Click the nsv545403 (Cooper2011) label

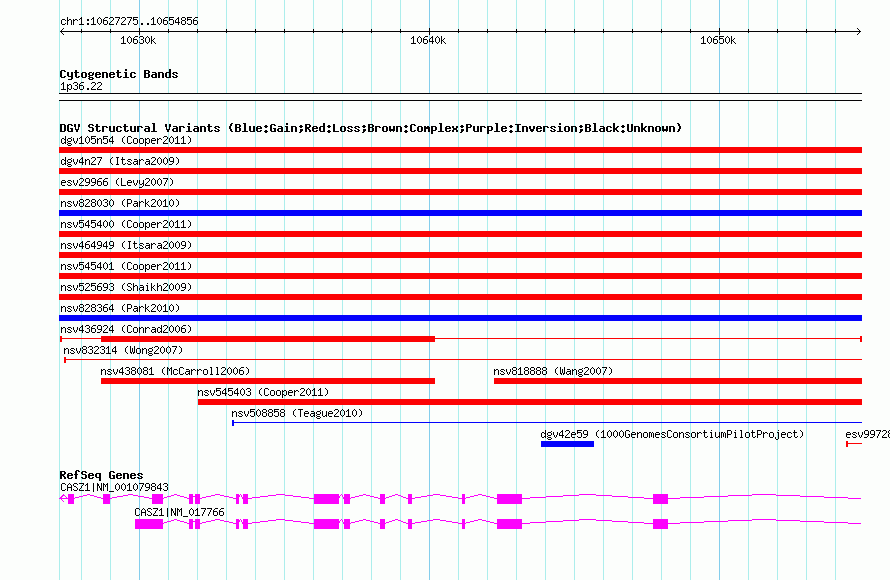[263, 392]
